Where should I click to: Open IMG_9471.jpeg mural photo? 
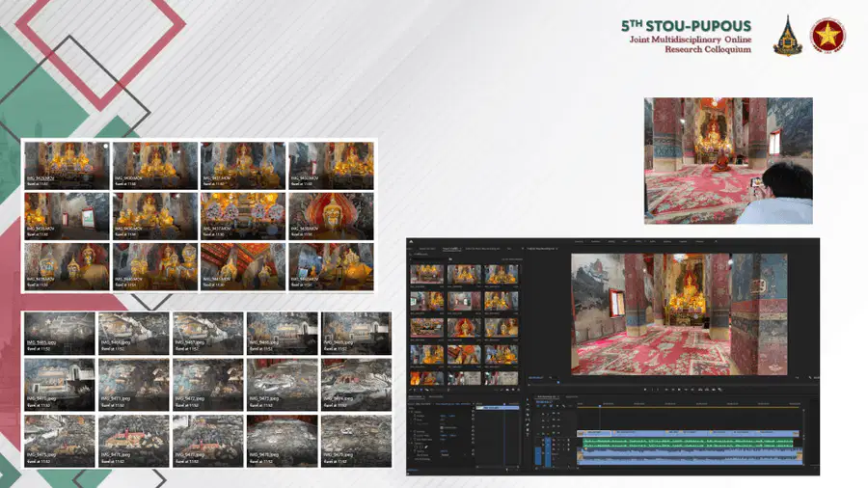pos(133,385)
